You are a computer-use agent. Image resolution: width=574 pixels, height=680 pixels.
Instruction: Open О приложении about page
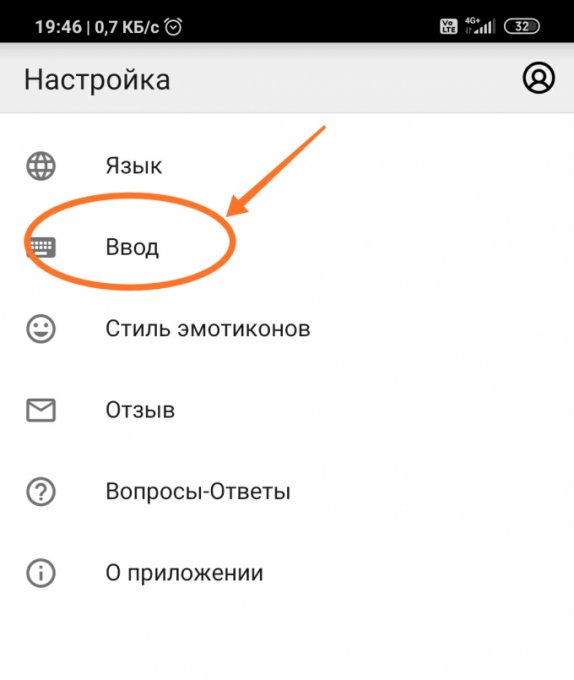click(x=287, y=573)
